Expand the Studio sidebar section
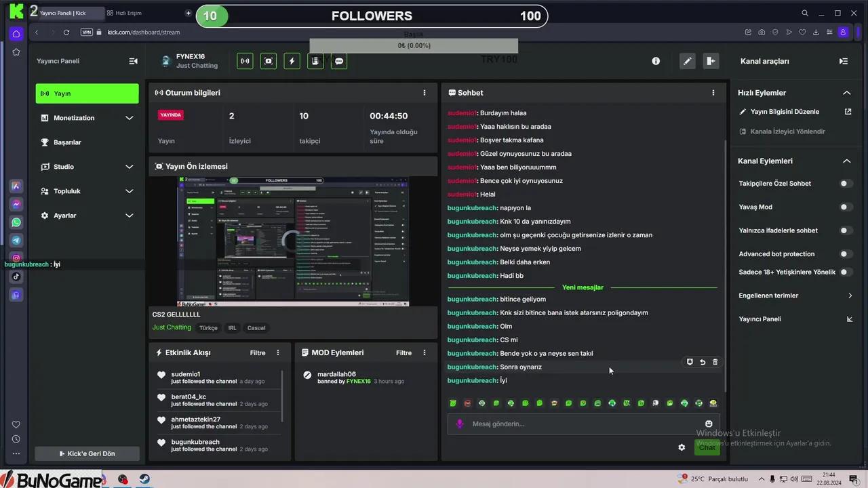The width and height of the screenshot is (868, 488). (87, 167)
